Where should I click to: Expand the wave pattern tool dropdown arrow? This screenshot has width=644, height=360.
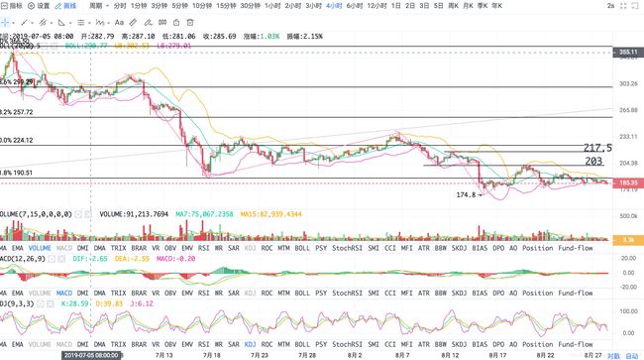point(108,23)
